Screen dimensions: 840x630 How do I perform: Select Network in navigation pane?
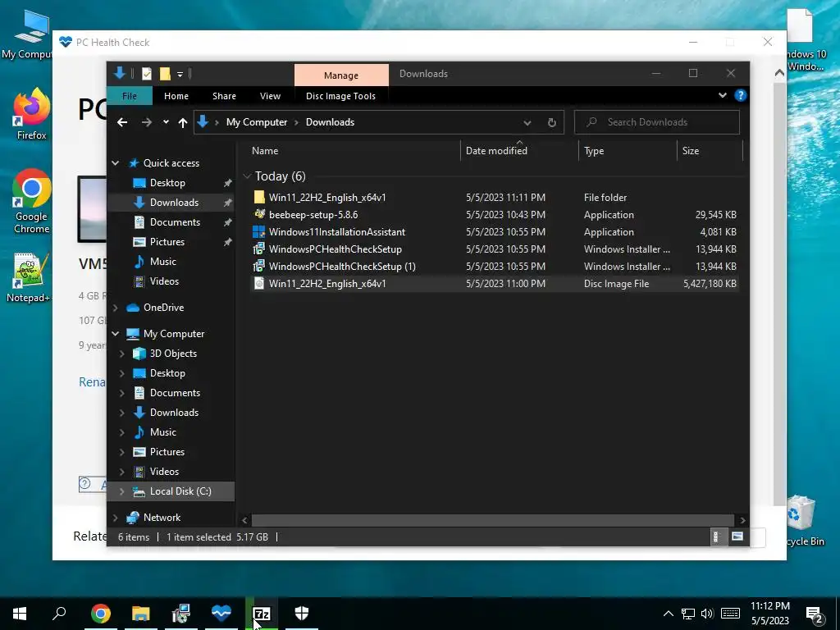point(162,518)
